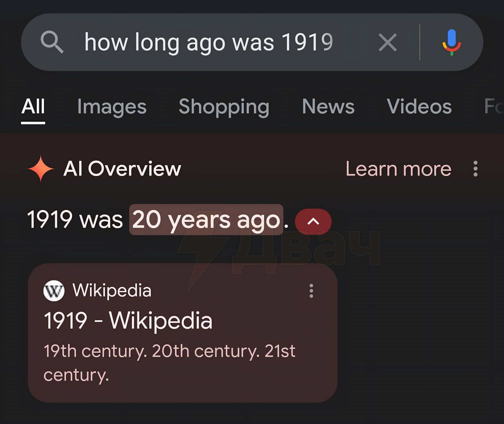Start voice search with the microphone
This screenshot has width=504, height=424.
coord(451,42)
